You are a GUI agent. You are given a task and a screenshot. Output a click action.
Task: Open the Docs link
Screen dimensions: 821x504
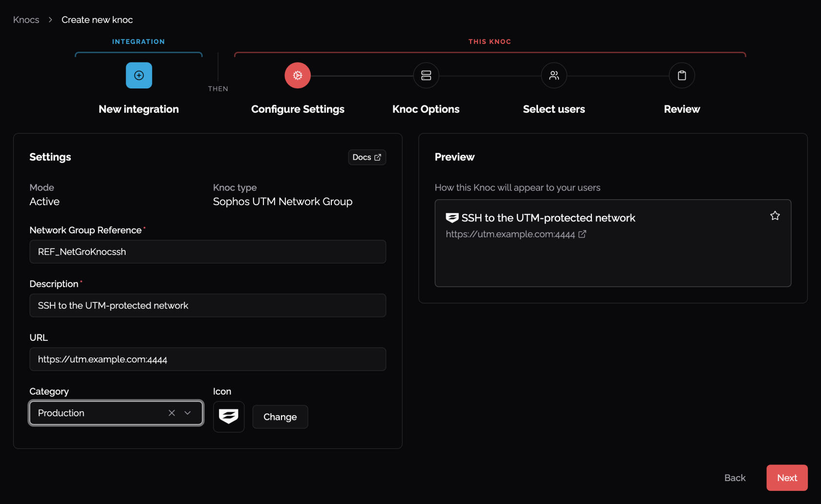[x=367, y=157]
